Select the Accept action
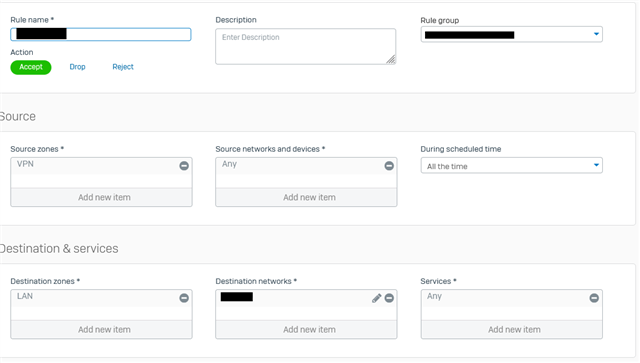Image resolution: width=640 pixels, height=363 pixels. (31, 67)
